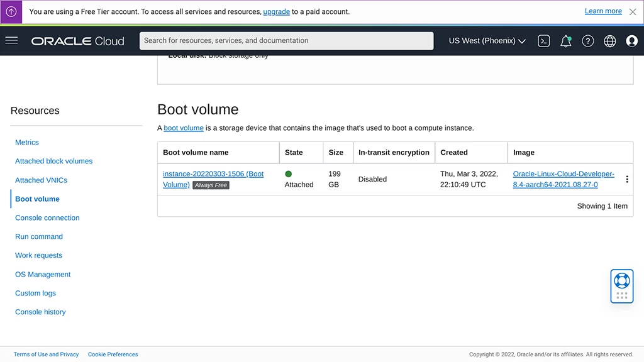
Task: Open the support lifebuoy widget
Action: [621, 280]
